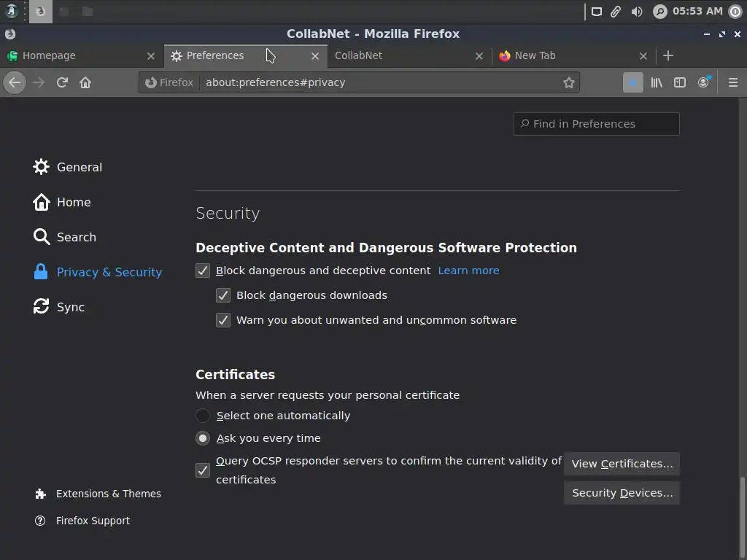Image resolution: width=747 pixels, height=560 pixels.
Task: Bookmark this page with the star icon
Action: [569, 82]
